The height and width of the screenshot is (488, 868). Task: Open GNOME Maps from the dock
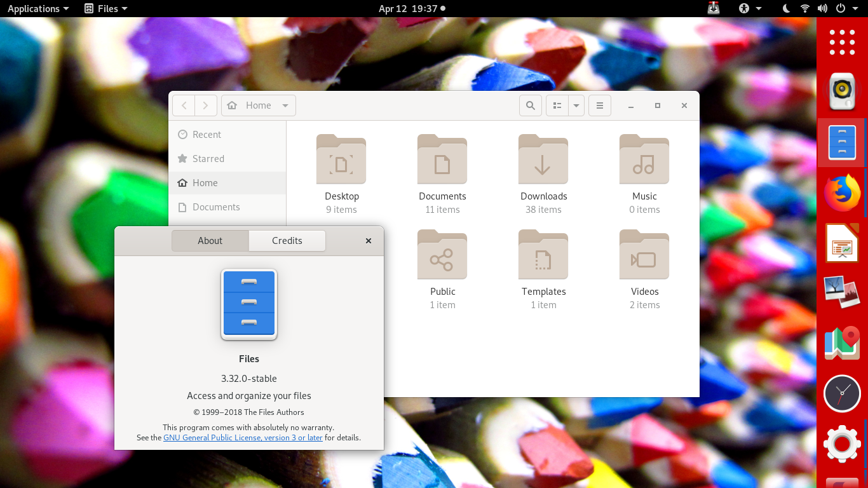coord(842,342)
